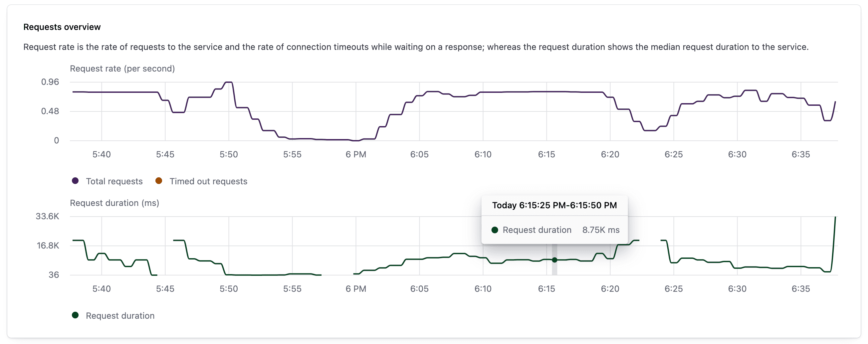
Task: Toggle the Timed out requests series label
Action: pyautogui.click(x=208, y=181)
